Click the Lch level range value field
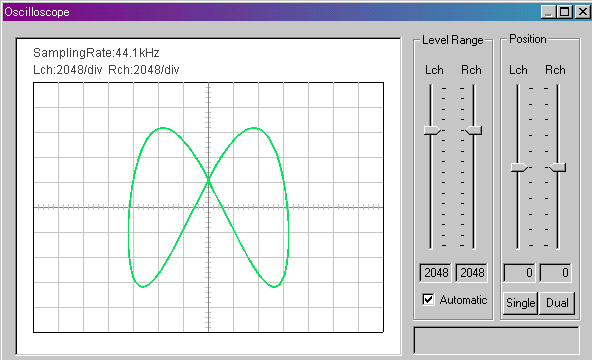This screenshot has width=592, height=360. 435,272
